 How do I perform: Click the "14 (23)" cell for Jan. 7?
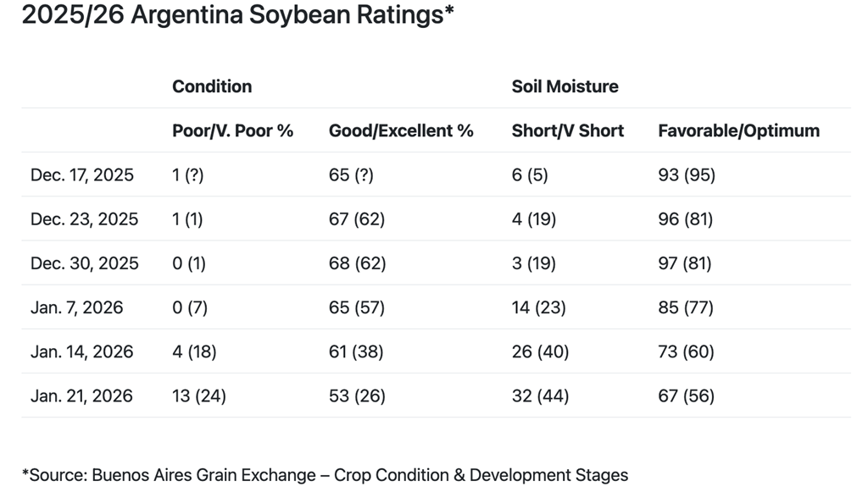pyautogui.click(x=540, y=307)
